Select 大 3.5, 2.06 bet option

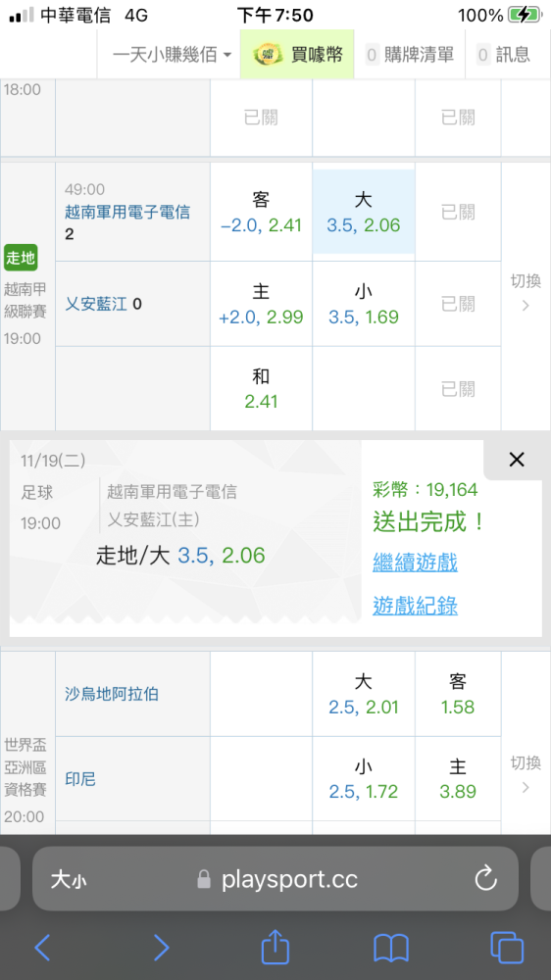(364, 212)
